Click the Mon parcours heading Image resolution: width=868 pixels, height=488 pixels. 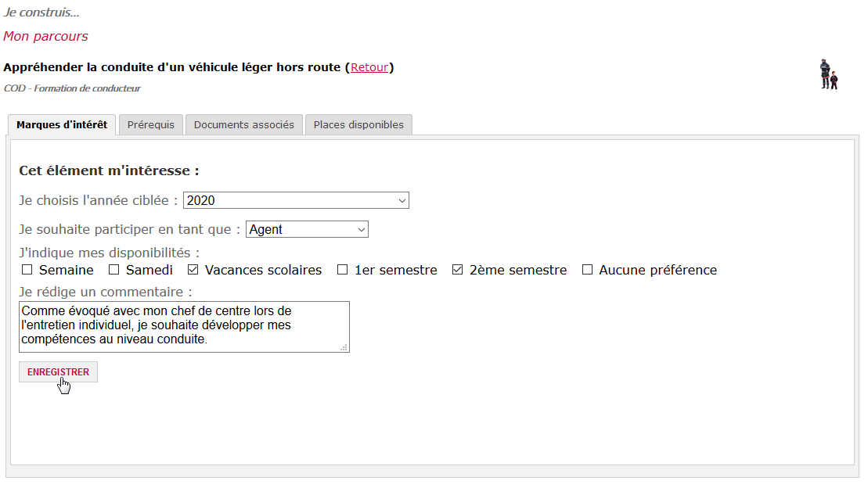(45, 36)
